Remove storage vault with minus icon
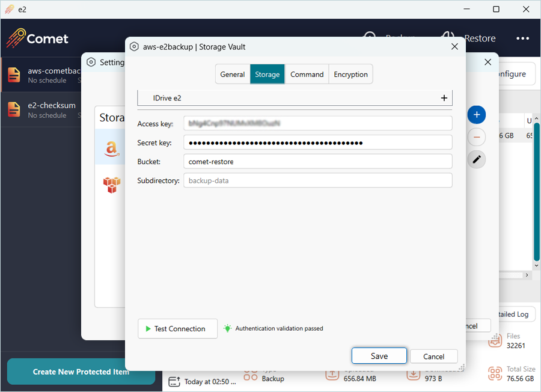This screenshot has width=541, height=392. tap(477, 137)
